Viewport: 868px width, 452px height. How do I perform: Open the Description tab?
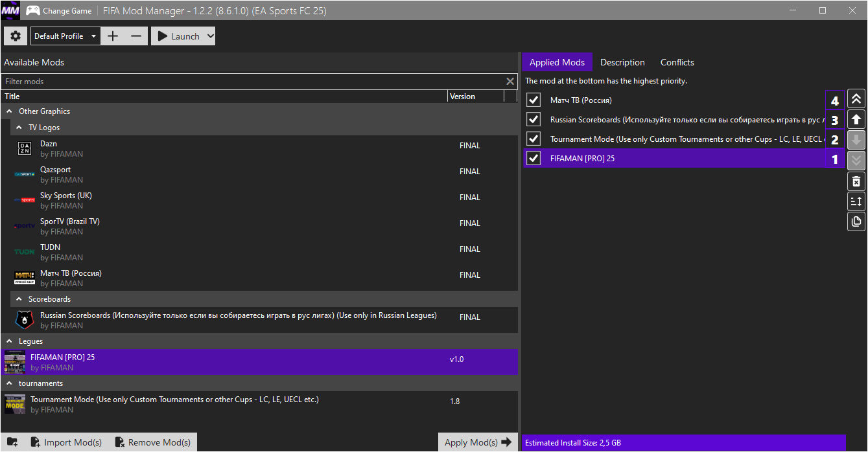[622, 62]
